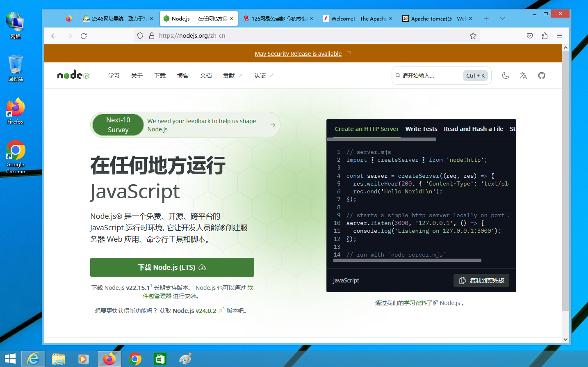This screenshot has width=588, height=367.
Task: Open the extensions puzzle icon
Action: pyautogui.click(x=545, y=36)
